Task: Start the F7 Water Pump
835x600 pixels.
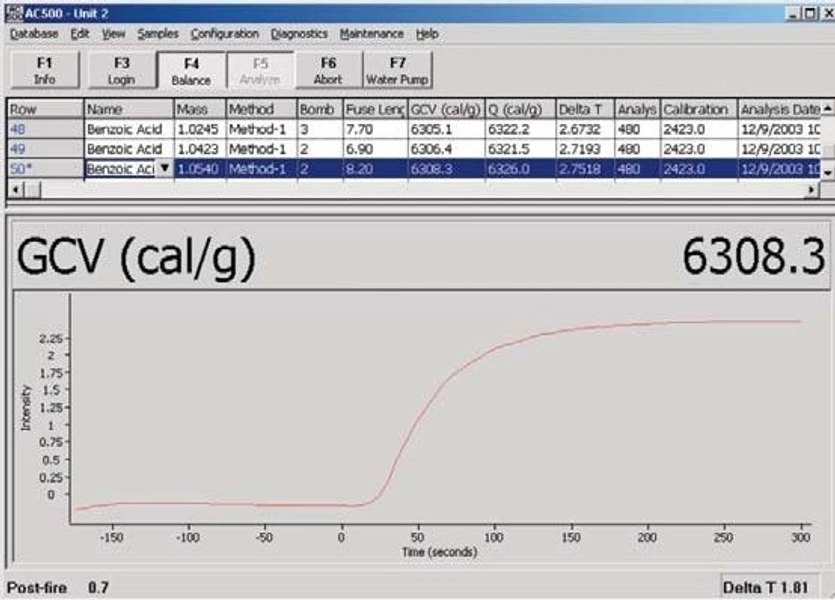Action: [397, 70]
